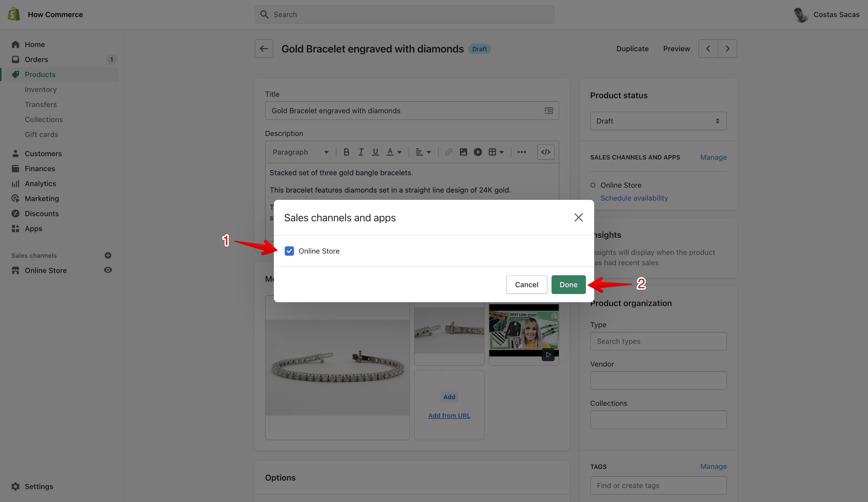Image resolution: width=868 pixels, height=502 pixels.
Task: View online store eye icon
Action: [108, 270]
